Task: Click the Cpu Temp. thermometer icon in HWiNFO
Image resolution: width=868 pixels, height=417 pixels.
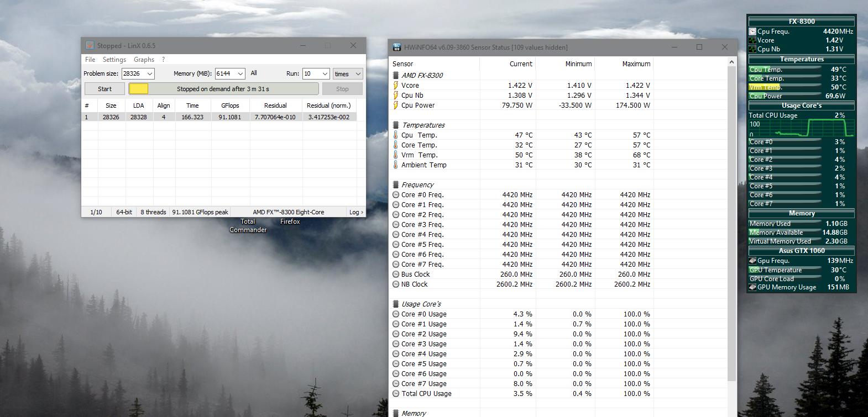Action: click(x=396, y=135)
